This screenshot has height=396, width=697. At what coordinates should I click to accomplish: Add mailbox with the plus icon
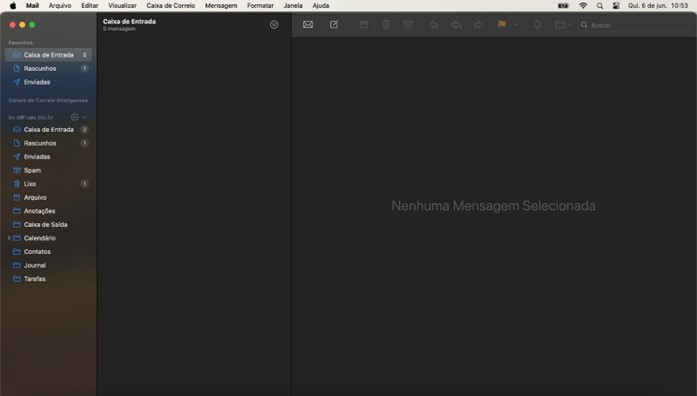tap(74, 117)
